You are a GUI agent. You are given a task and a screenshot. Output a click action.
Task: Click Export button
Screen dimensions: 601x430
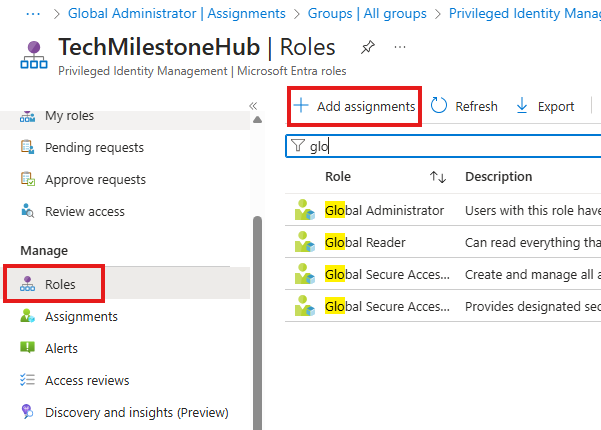545,106
